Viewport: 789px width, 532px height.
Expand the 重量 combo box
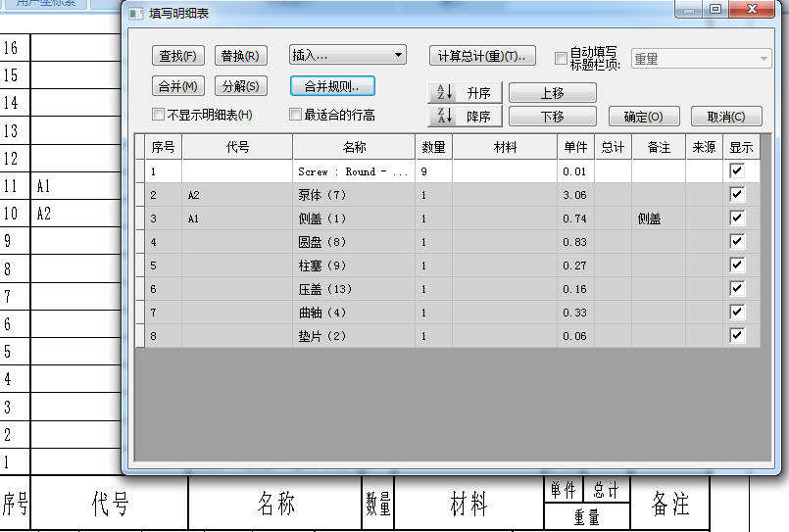(701, 59)
